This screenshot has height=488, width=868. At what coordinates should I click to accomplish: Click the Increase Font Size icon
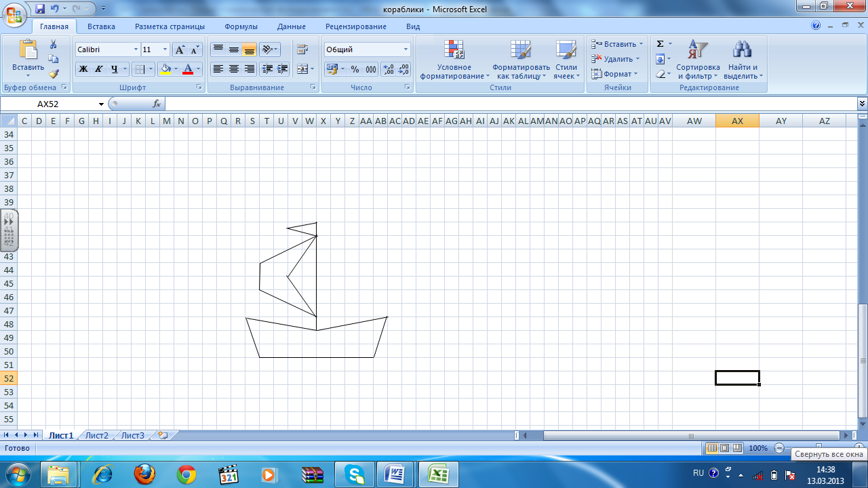[x=180, y=49]
